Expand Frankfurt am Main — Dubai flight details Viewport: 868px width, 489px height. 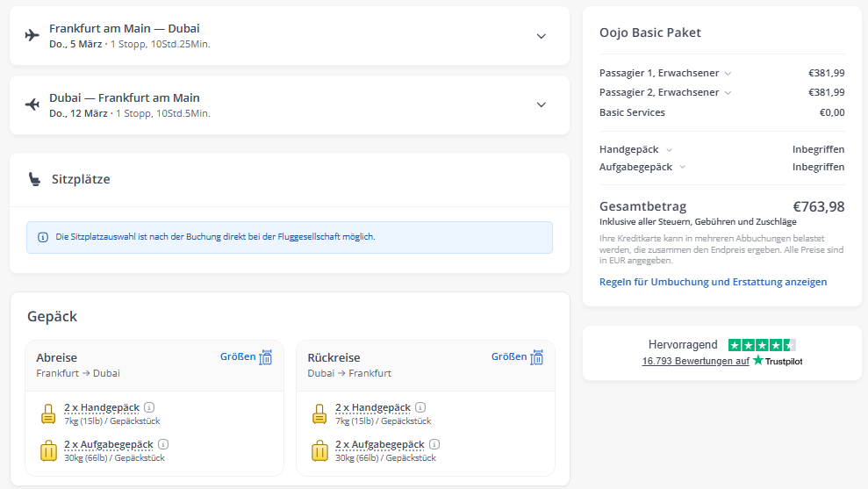point(541,36)
